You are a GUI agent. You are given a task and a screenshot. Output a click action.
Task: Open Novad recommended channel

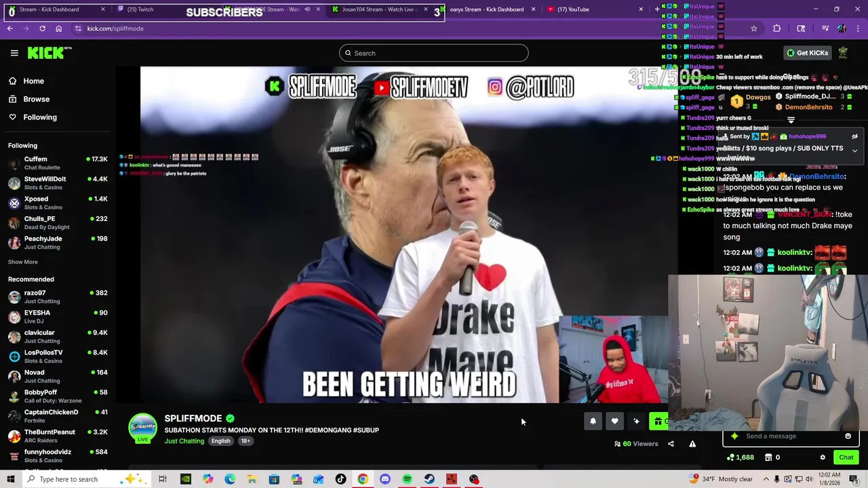58,376
